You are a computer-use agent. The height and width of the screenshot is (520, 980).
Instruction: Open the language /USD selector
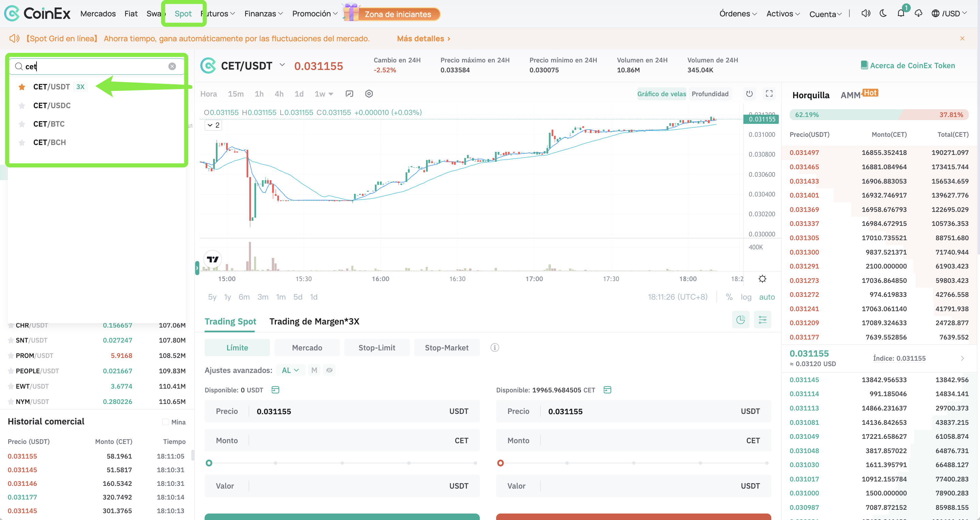tap(949, 14)
